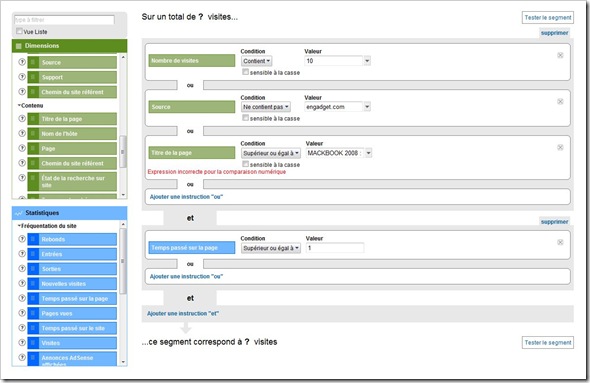Grab handle of Pages vues metric block
The image size is (590, 383).
click(33, 313)
